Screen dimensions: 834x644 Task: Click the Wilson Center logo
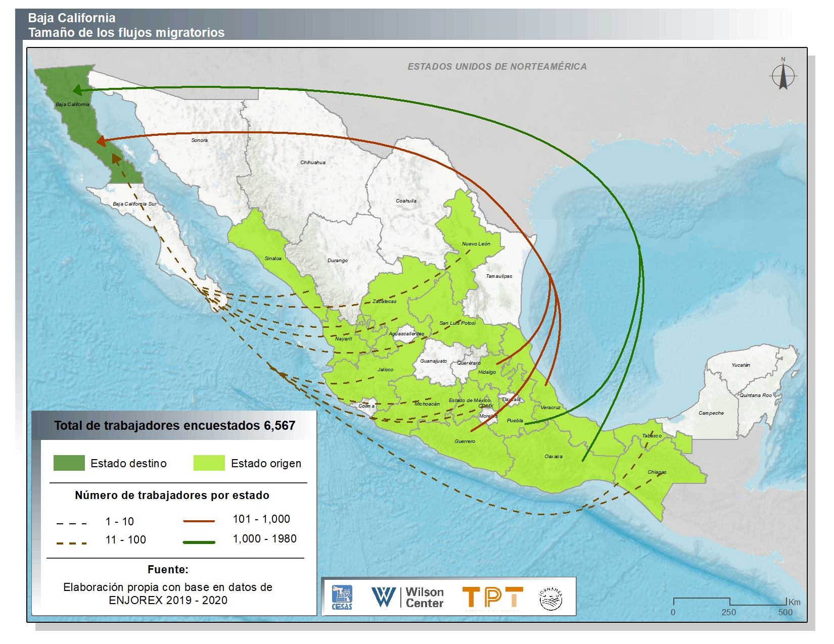pyautogui.click(x=407, y=597)
